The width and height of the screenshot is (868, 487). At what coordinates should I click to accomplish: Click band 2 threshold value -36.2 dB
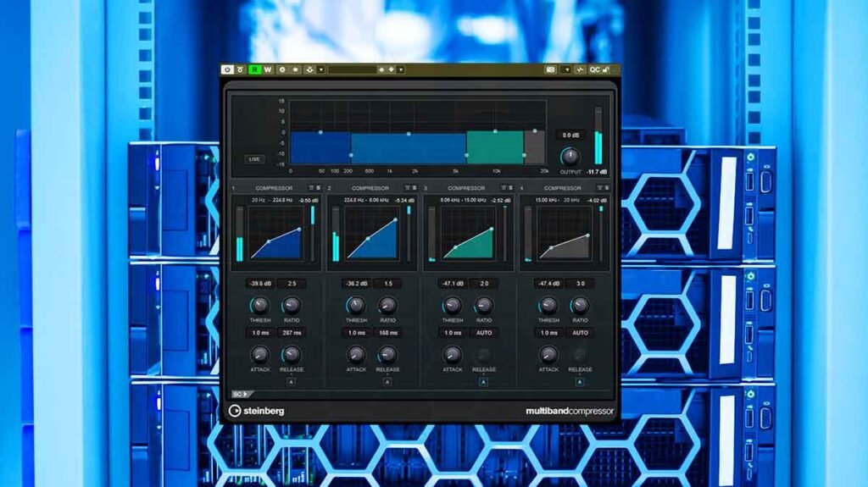click(357, 284)
